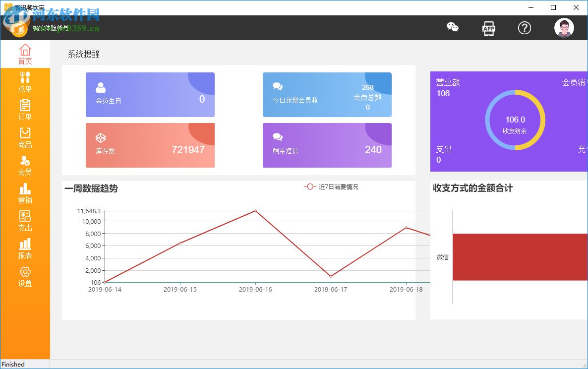Click the 2019-06-15 data point
This screenshot has height=369, width=588.
[180, 243]
